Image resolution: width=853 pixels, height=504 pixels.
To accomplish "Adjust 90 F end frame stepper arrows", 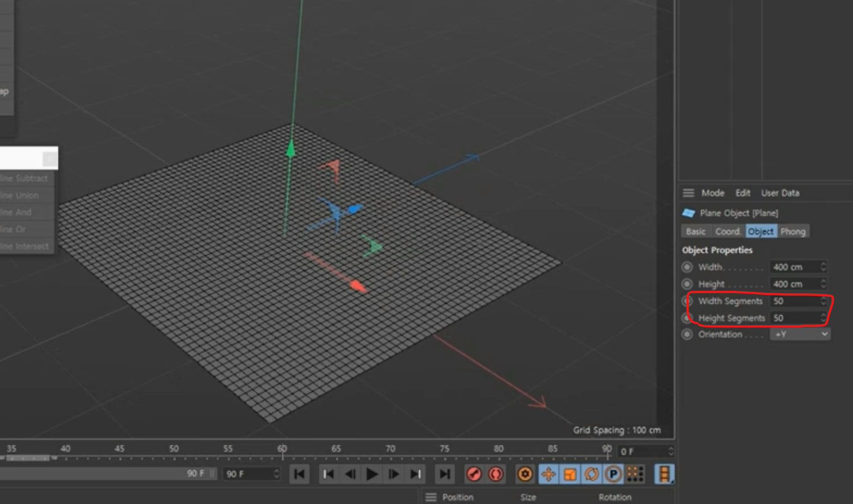I will click(x=277, y=474).
